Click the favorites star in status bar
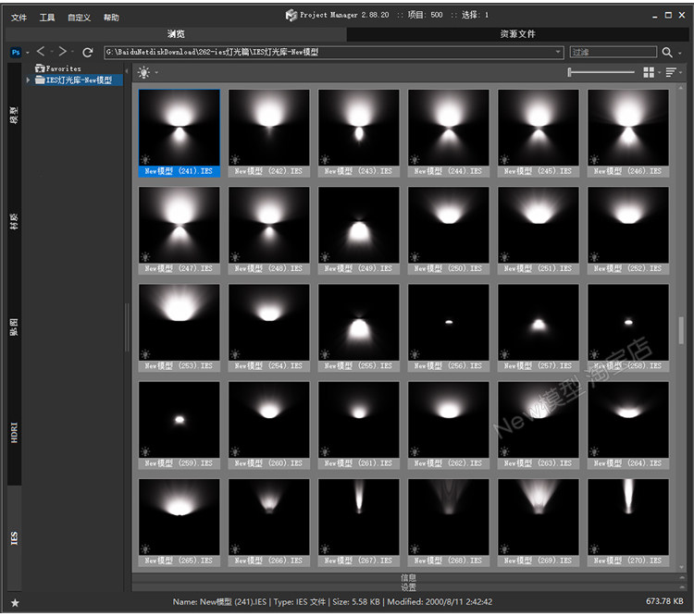The image size is (694, 616). click(x=15, y=602)
